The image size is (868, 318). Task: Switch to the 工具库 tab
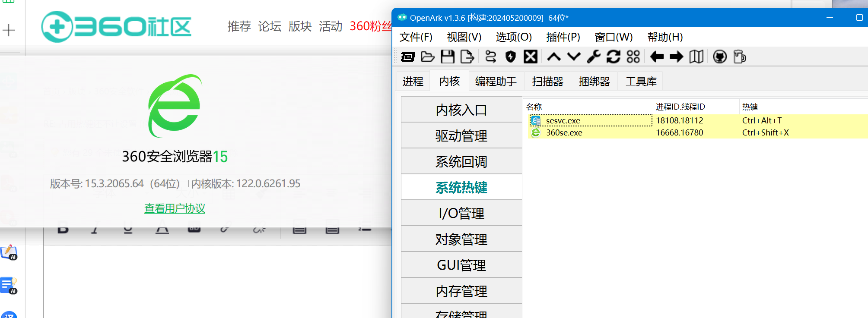tap(641, 81)
